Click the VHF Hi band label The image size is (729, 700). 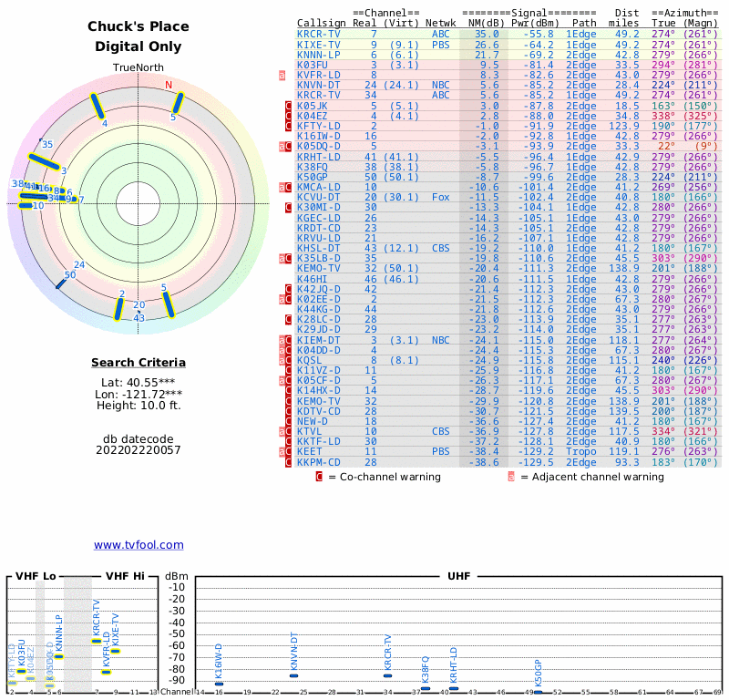125,576
